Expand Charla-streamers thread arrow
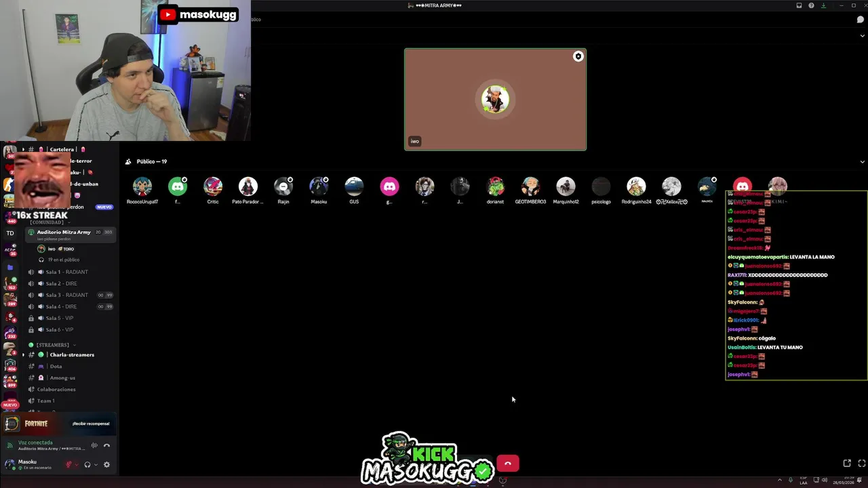 tap(23, 354)
